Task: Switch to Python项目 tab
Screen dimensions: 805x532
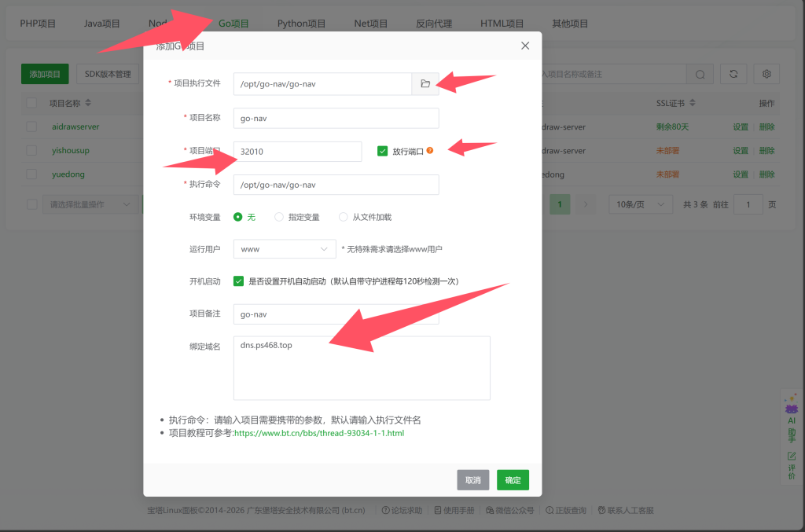Action: (301, 24)
